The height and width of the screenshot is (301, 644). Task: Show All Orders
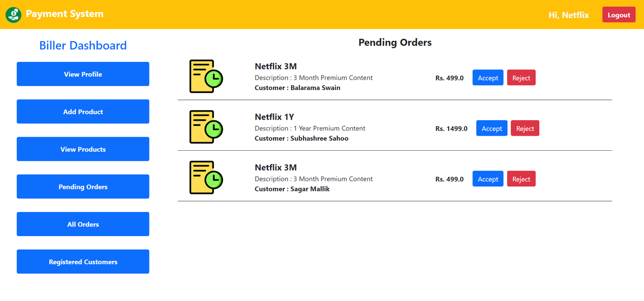click(x=83, y=224)
